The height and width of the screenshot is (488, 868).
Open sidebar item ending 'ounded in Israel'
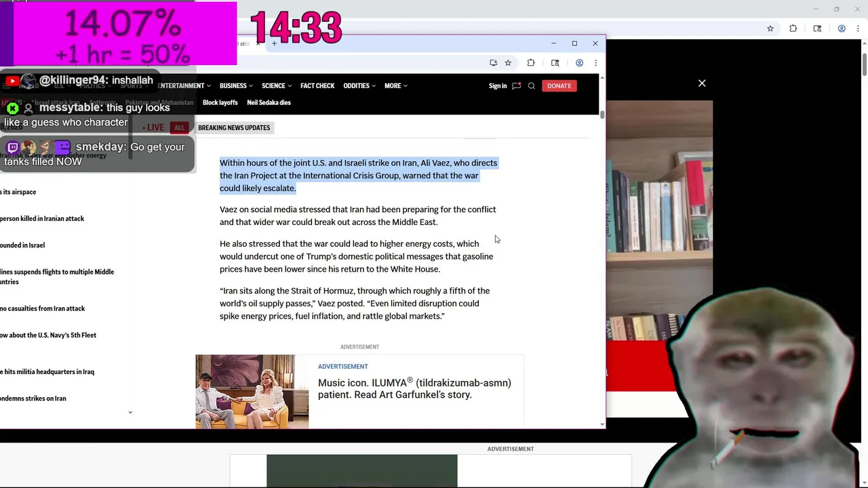click(22, 245)
